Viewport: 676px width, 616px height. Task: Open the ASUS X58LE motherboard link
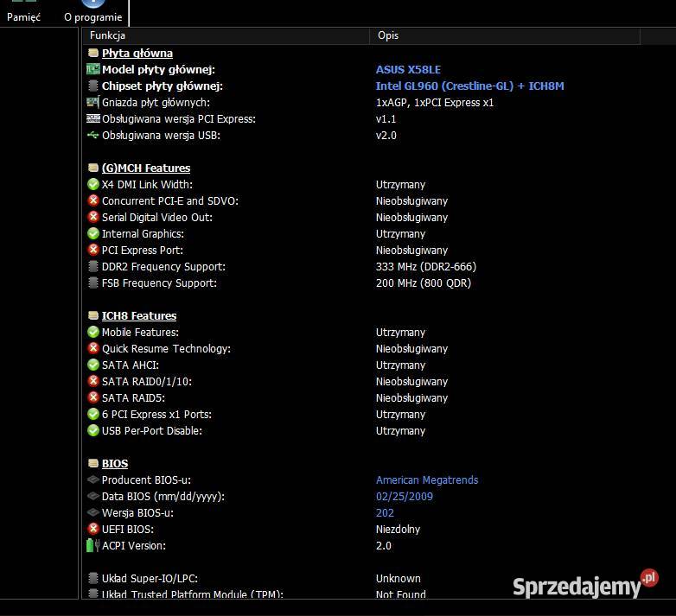tap(408, 69)
